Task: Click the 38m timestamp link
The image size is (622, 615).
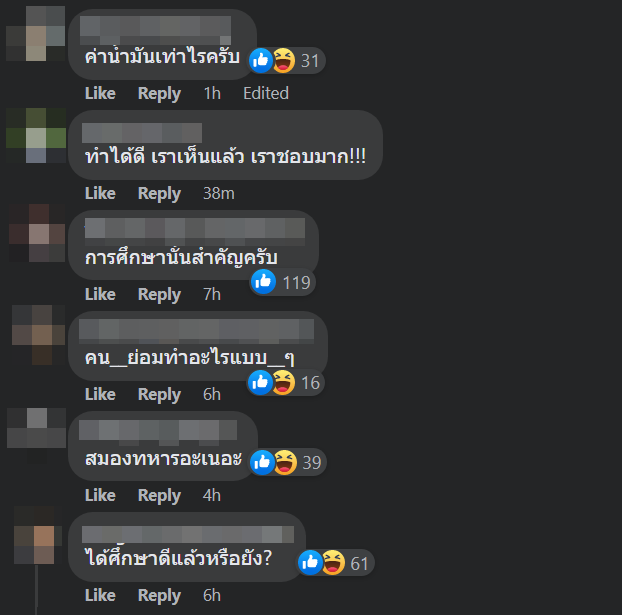Action: pyautogui.click(x=219, y=193)
